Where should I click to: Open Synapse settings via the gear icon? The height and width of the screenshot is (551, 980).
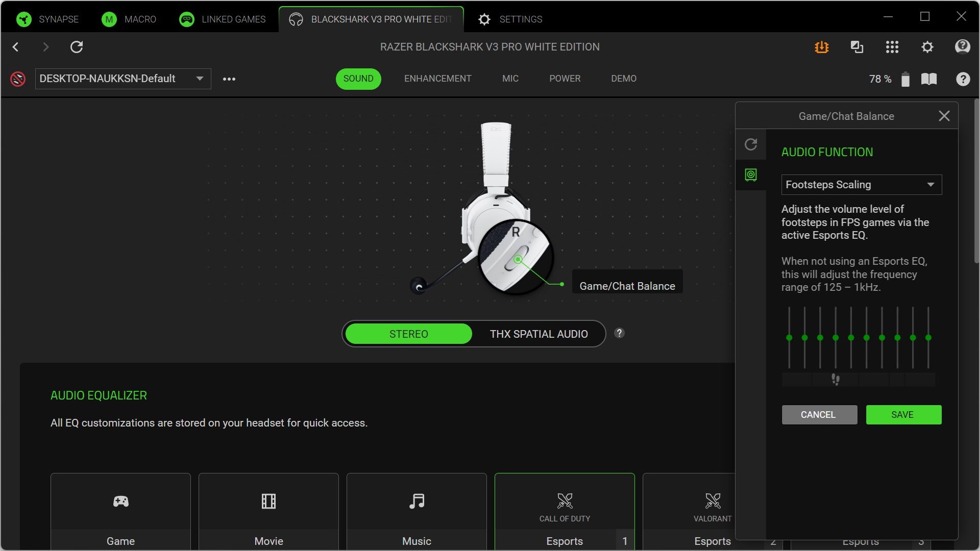tap(927, 47)
